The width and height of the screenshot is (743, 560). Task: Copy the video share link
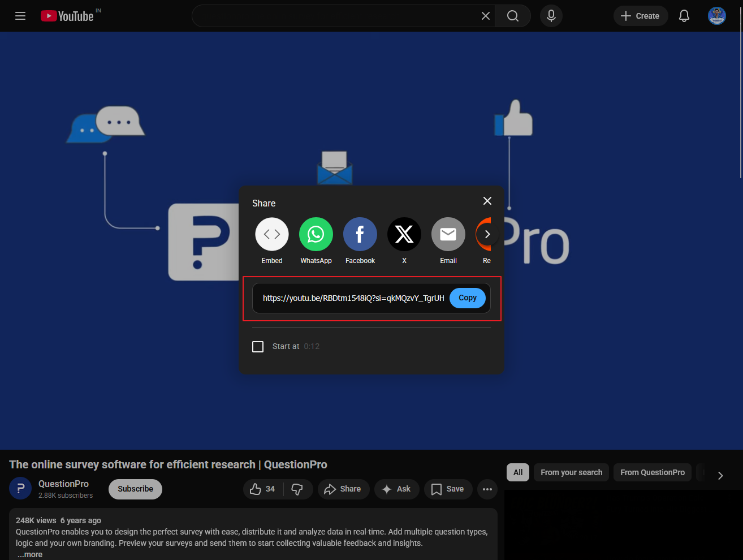(x=468, y=298)
